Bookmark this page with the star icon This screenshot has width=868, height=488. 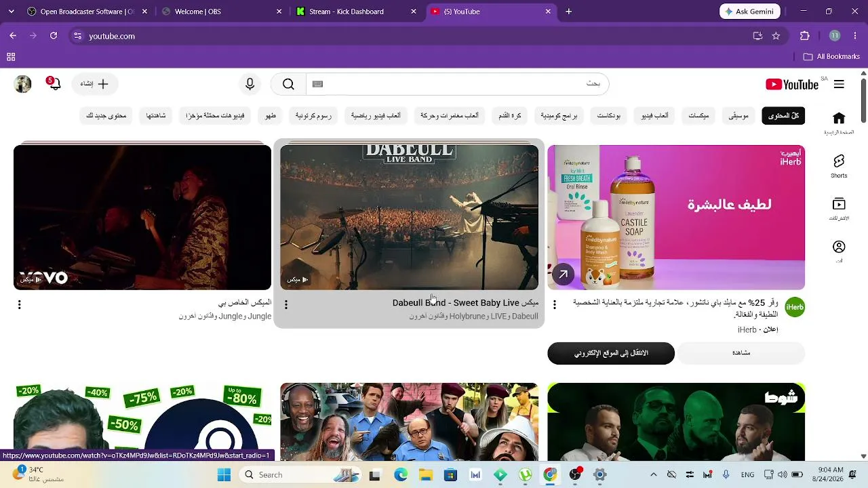point(776,36)
